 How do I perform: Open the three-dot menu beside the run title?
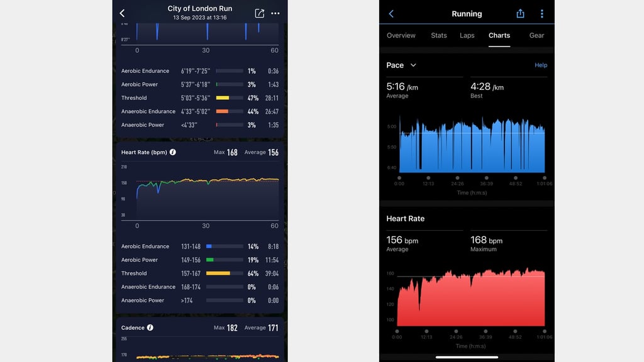[275, 13]
